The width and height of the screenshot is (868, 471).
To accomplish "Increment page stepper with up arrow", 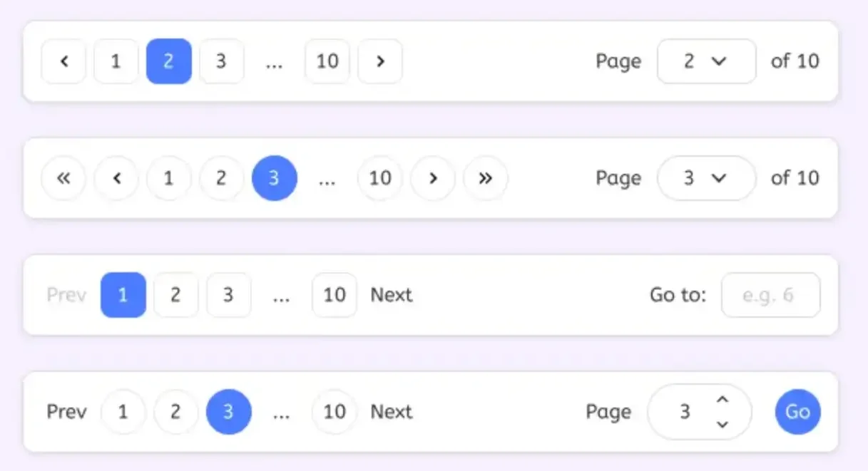I will 723,400.
